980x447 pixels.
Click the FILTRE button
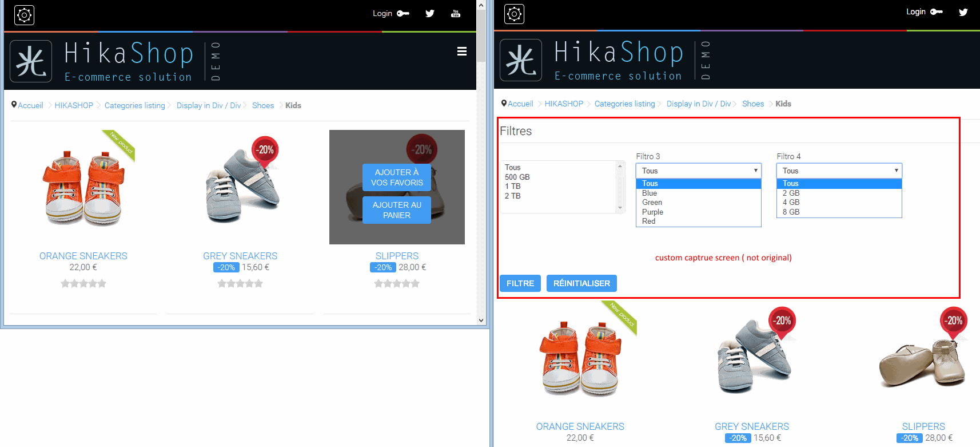click(x=520, y=283)
